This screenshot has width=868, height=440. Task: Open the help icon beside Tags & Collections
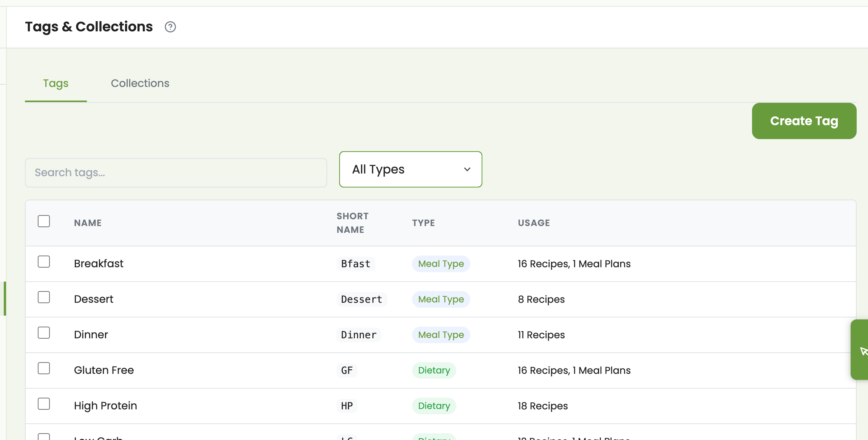pos(170,27)
